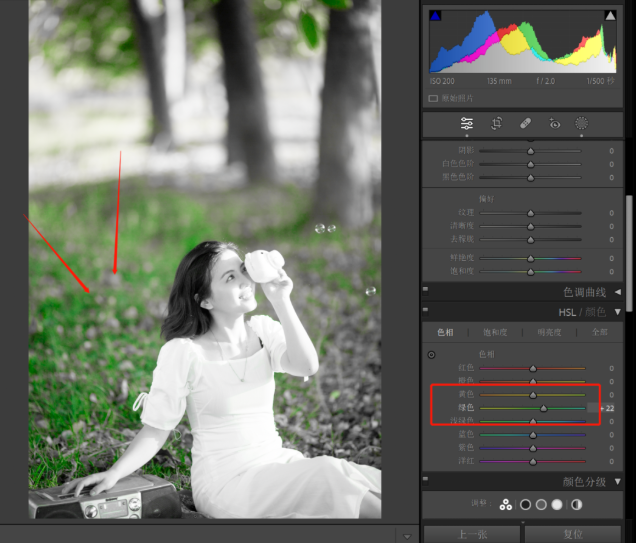Open the Masking tool
The image size is (636, 543).
581,123
